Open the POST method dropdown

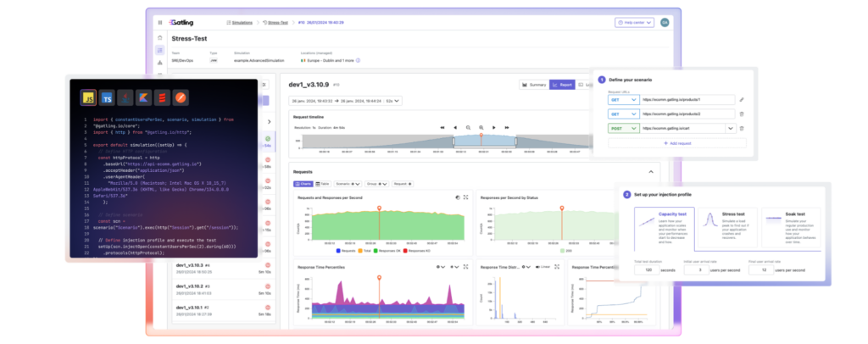pyautogui.click(x=622, y=128)
